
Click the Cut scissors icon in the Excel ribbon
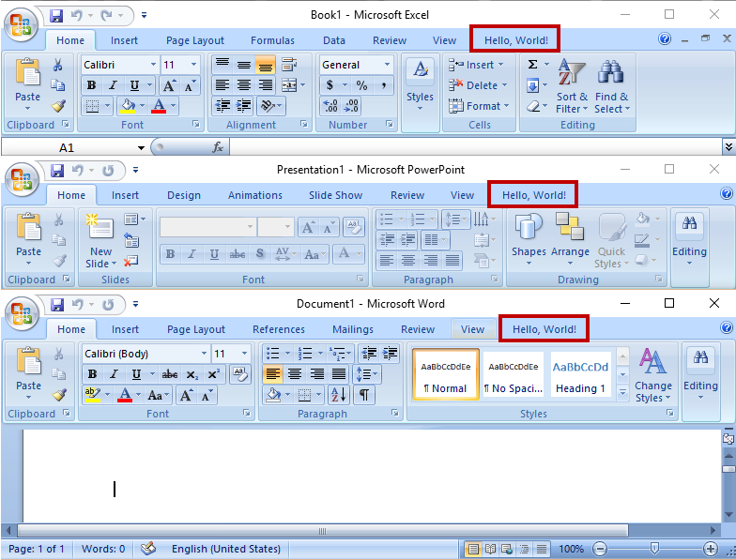pos(58,65)
